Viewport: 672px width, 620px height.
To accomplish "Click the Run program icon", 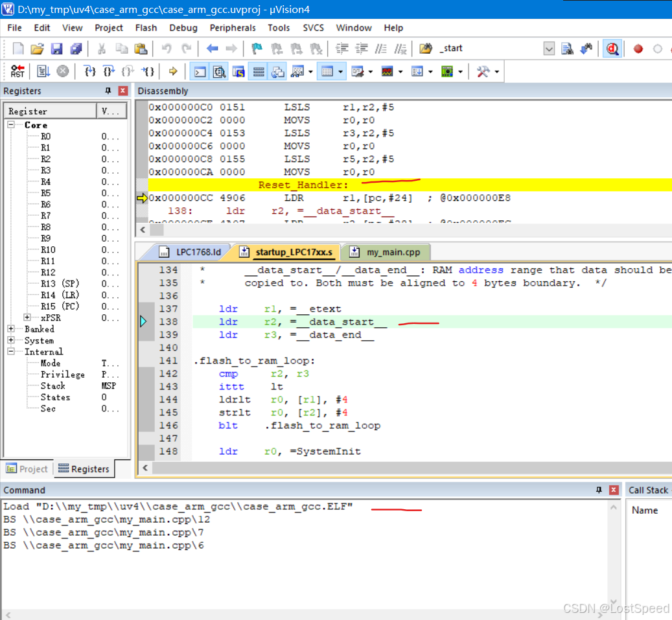I will point(43,71).
